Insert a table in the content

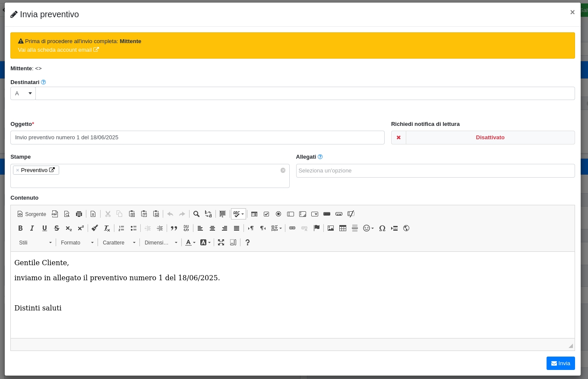343,228
